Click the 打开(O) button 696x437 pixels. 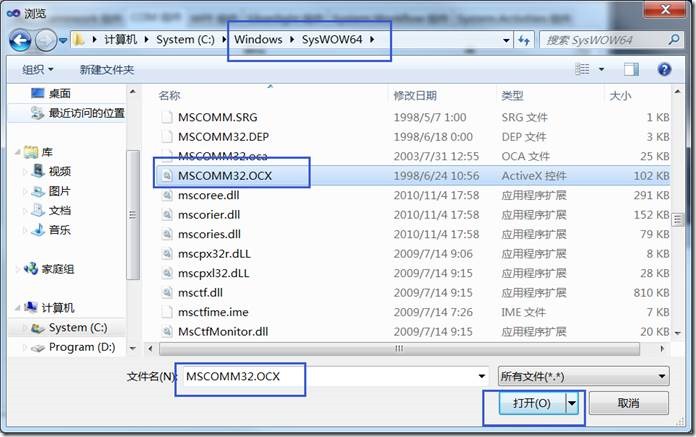tap(532, 403)
